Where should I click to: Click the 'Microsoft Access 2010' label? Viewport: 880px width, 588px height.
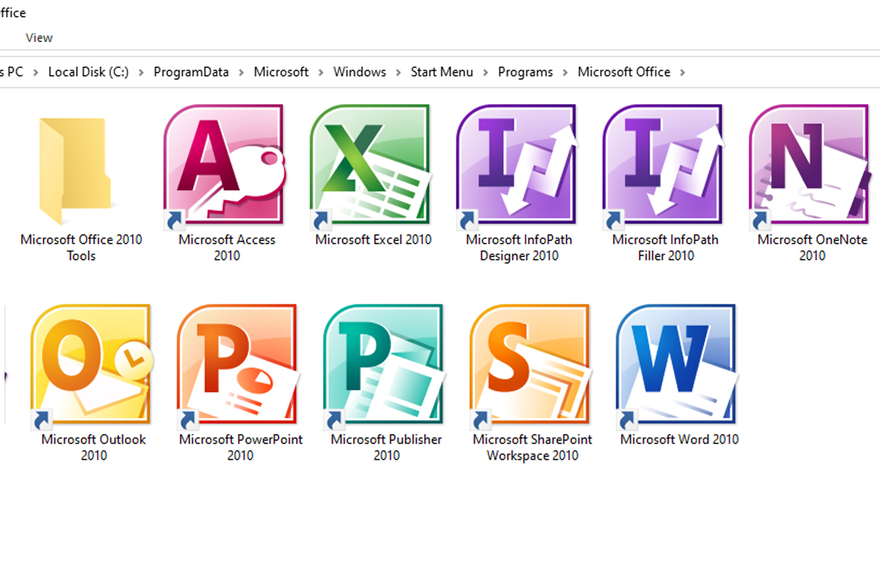coord(227,248)
